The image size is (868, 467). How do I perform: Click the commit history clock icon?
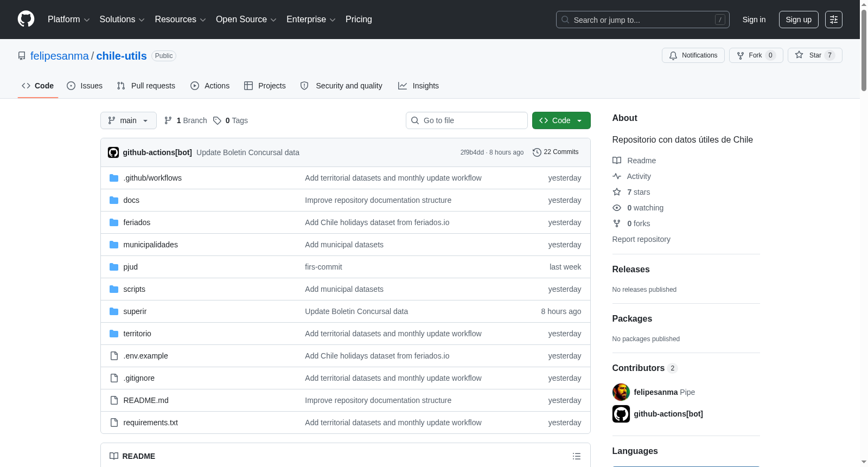(x=537, y=152)
